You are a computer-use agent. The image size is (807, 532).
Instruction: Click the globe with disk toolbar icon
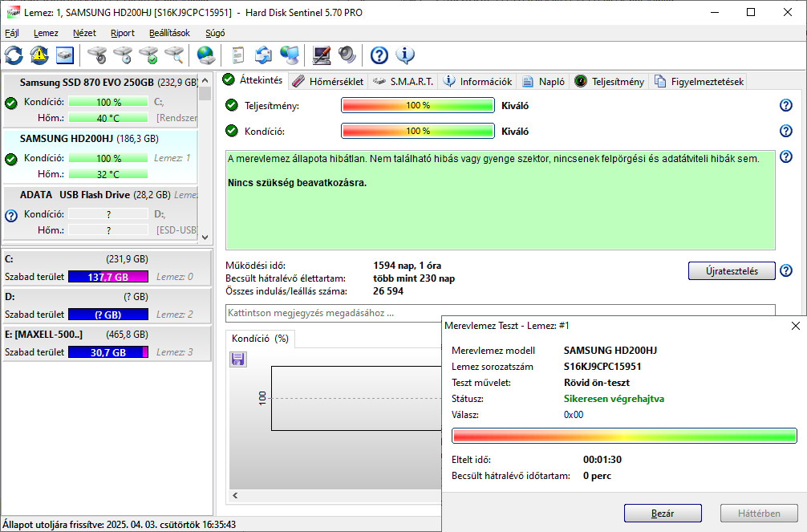pyautogui.click(x=206, y=55)
